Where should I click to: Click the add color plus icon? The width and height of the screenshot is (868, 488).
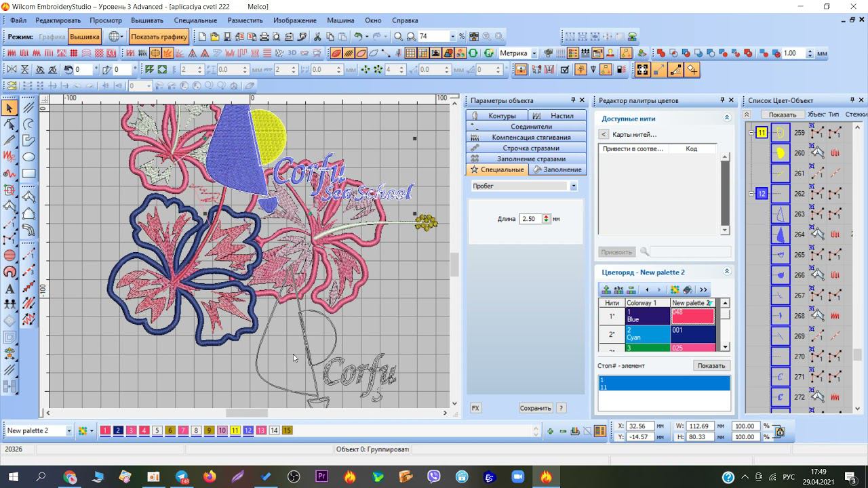pos(550,431)
